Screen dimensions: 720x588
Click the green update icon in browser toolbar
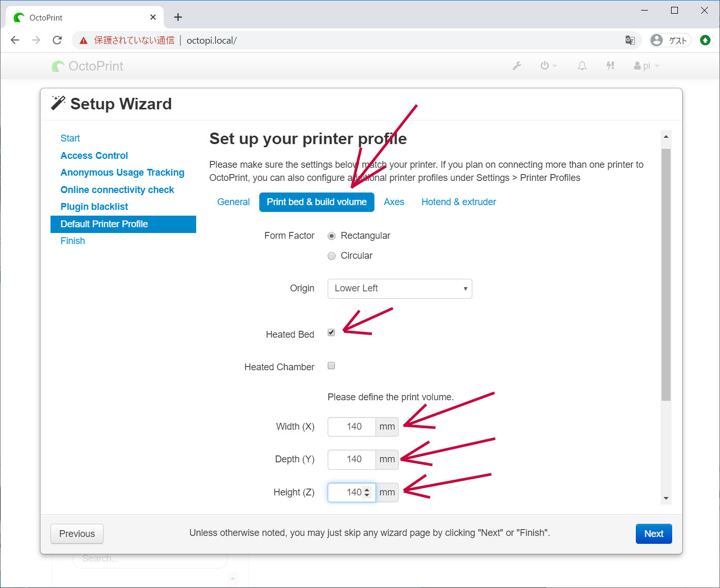click(705, 40)
